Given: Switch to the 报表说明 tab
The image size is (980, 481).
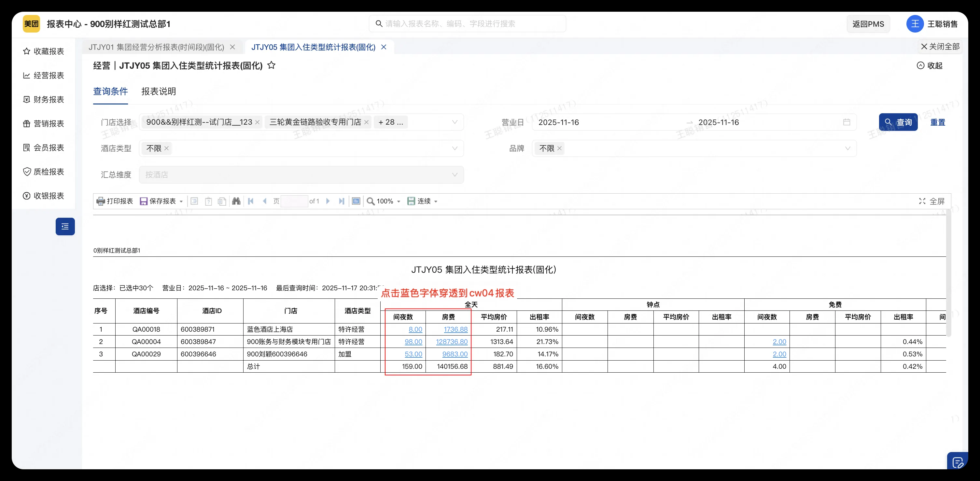Looking at the screenshot, I should point(158,92).
